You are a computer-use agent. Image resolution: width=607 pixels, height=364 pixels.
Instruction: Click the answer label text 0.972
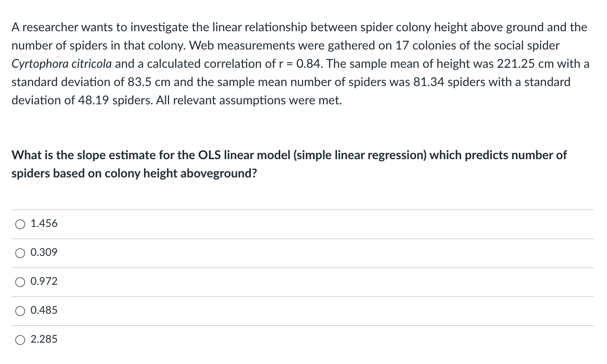(44, 281)
